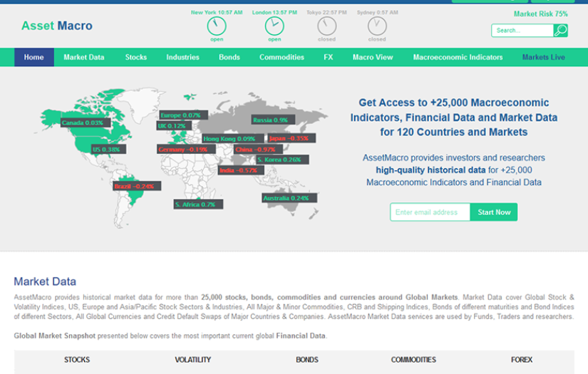Open the Markets Live link
Image resolution: width=588 pixels, height=374 pixels.
click(x=543, y=57)
